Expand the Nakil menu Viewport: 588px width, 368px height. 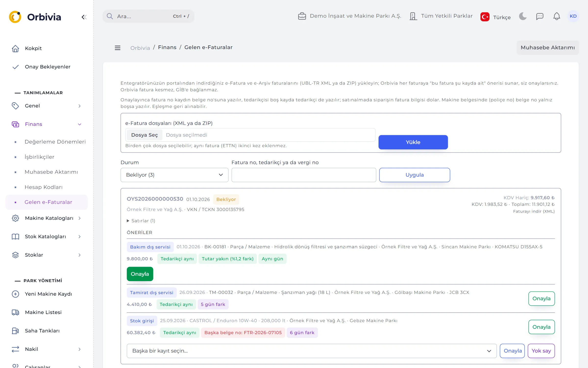(47, 349)
